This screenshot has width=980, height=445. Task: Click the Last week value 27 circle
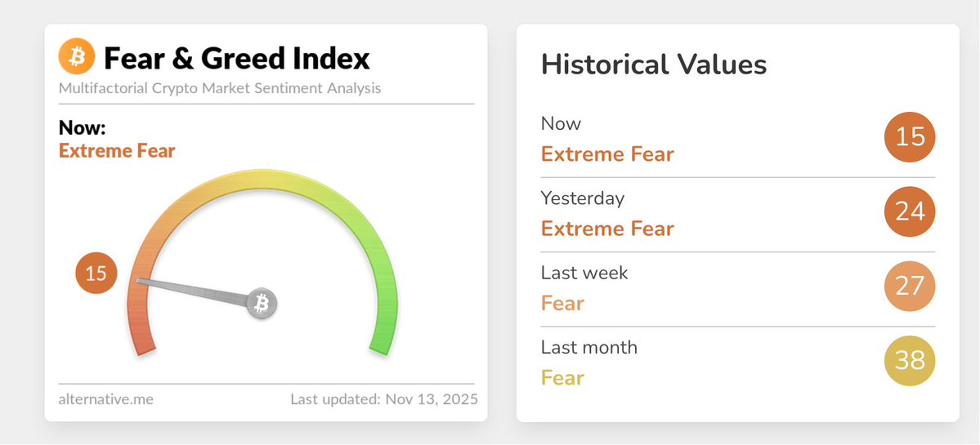coord(910,286)
